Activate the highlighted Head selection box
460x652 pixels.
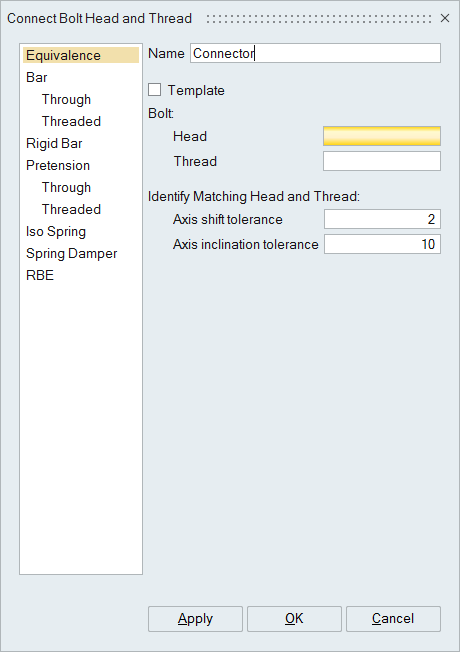point(382,136)
